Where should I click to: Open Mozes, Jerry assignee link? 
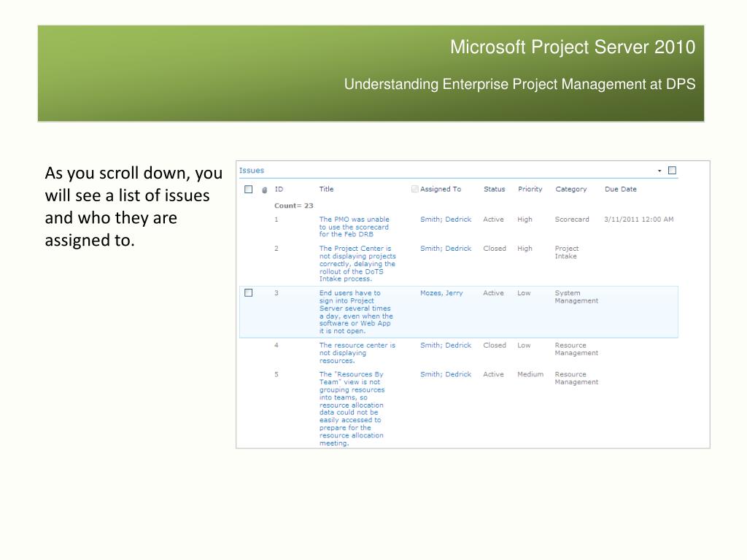(441, 293)
